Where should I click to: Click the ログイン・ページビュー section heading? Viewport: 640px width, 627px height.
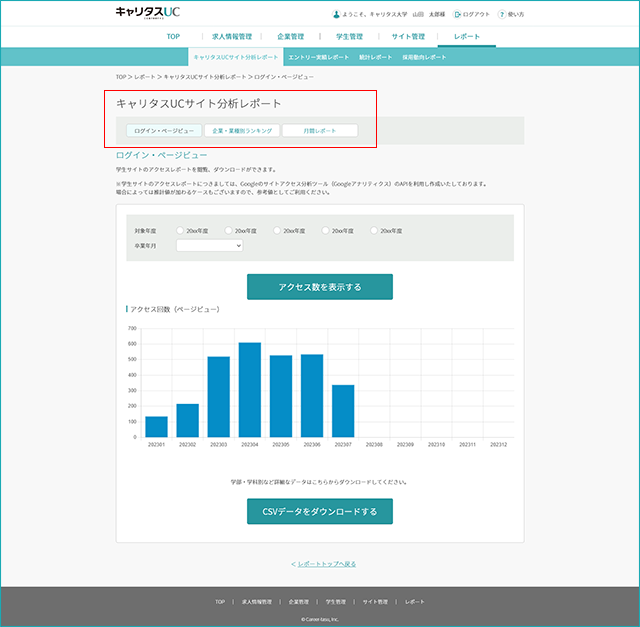[162, 155]
